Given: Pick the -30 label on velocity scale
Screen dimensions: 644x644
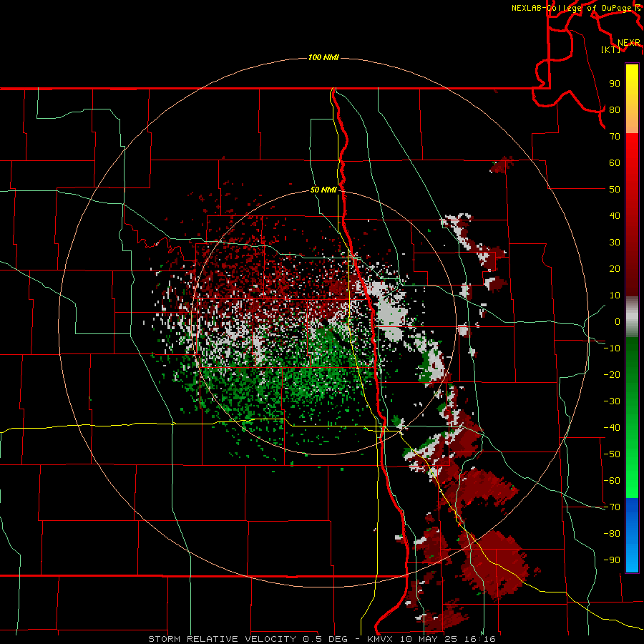Looking at the screenshot, I should (612, 401).
